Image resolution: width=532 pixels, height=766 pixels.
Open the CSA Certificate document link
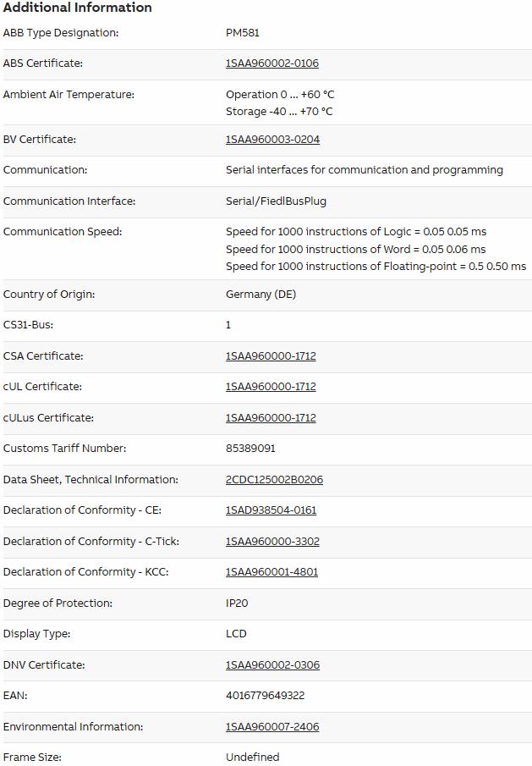coord(271,356)
